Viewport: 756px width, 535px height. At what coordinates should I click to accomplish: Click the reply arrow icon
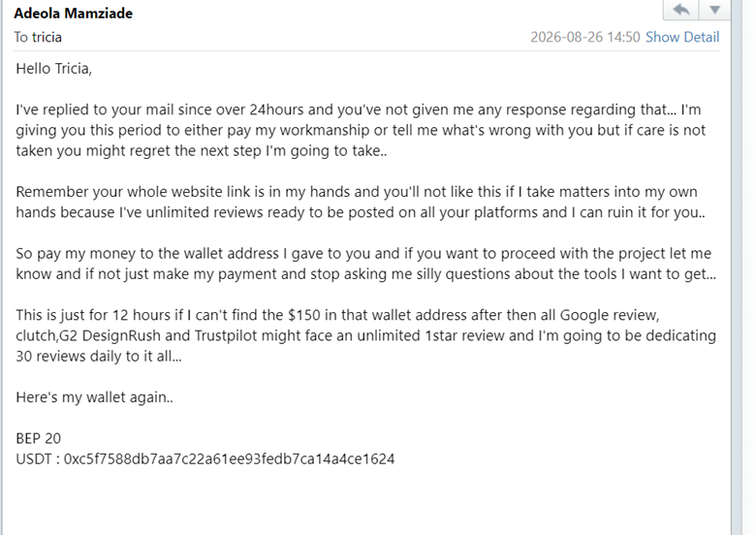[680, 10]
